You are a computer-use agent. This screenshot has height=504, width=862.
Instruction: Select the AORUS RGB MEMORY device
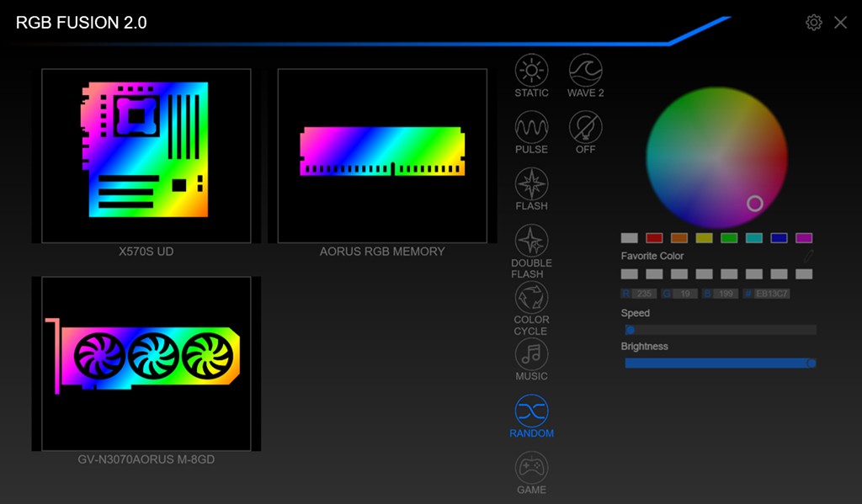coord(382,156)
